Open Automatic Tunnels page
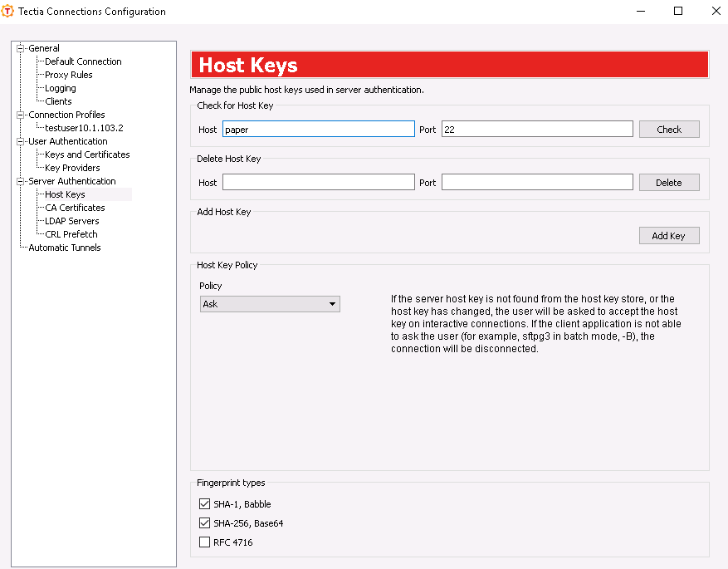This screenshot has height=569, width=728. coord(65,248)
